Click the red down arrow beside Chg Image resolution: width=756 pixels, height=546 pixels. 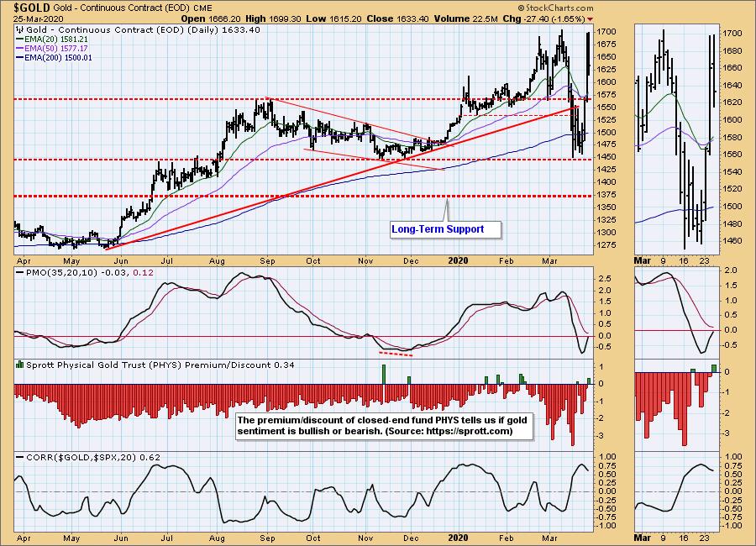pos(591,19)
